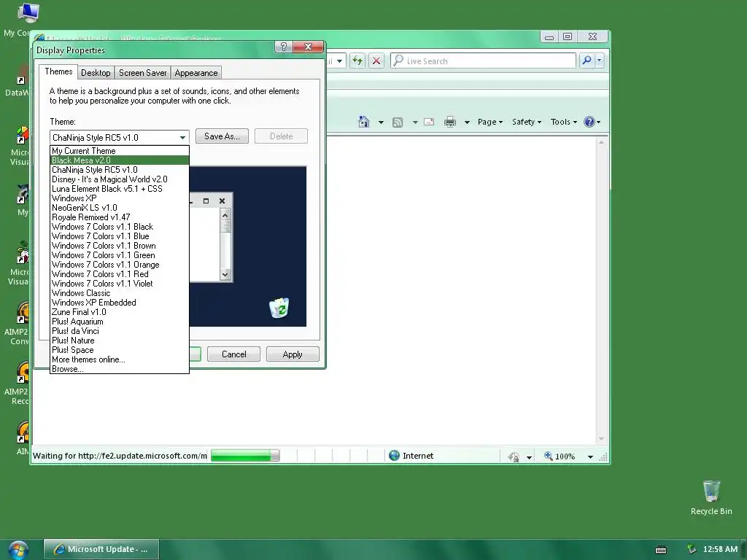This screenshot has height=560, width=747.
Task: Click Microsoft Update taskbar button
Action: 101,550
